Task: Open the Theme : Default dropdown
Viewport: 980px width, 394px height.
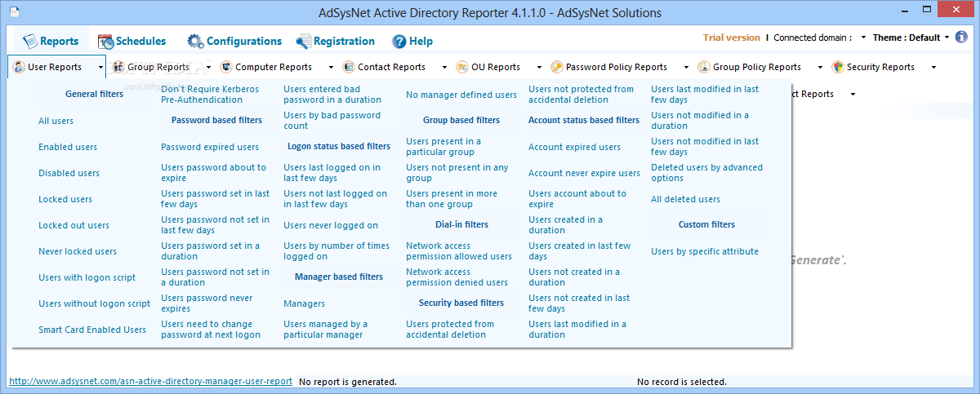Action: point(947,38)
